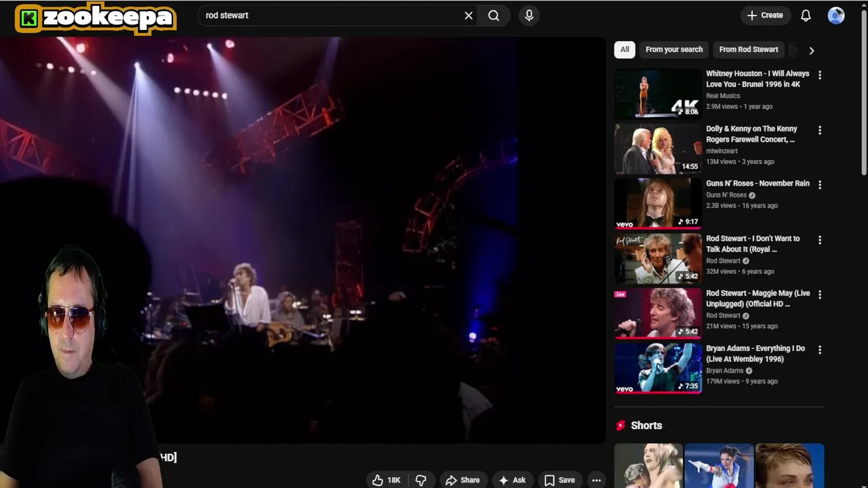
Task: Open the first Shorts thumbnail
Action: point(648,466)
